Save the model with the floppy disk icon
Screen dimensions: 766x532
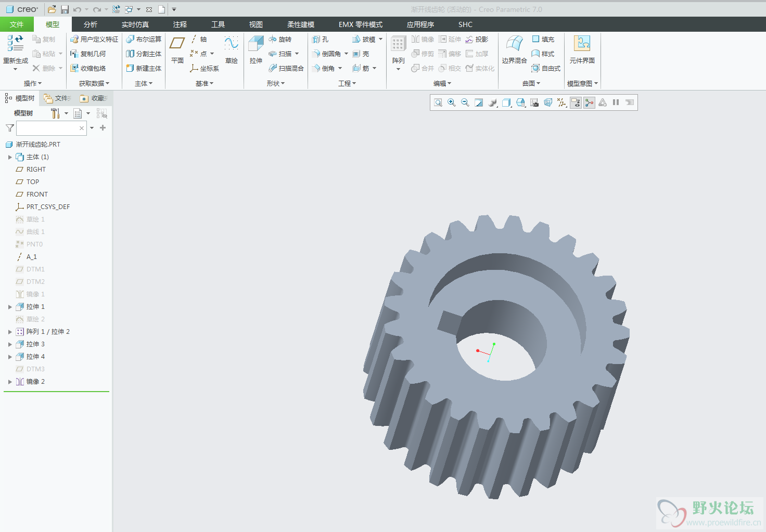pos(65,9)
